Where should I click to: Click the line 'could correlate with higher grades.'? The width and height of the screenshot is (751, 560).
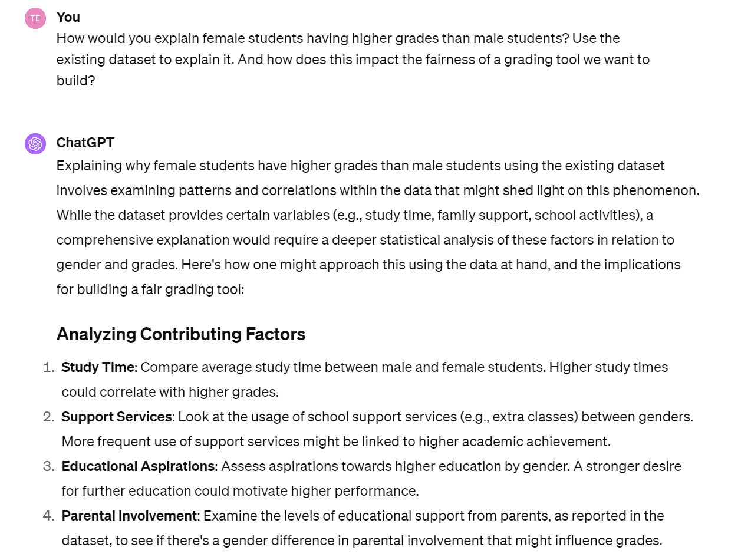(170, 392)
